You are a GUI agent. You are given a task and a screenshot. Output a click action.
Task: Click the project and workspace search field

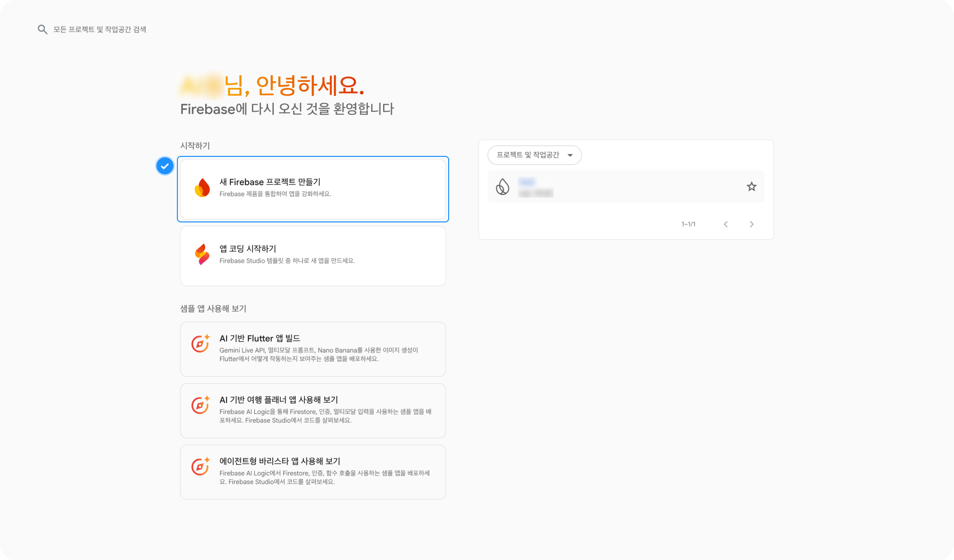coord(99,30)
